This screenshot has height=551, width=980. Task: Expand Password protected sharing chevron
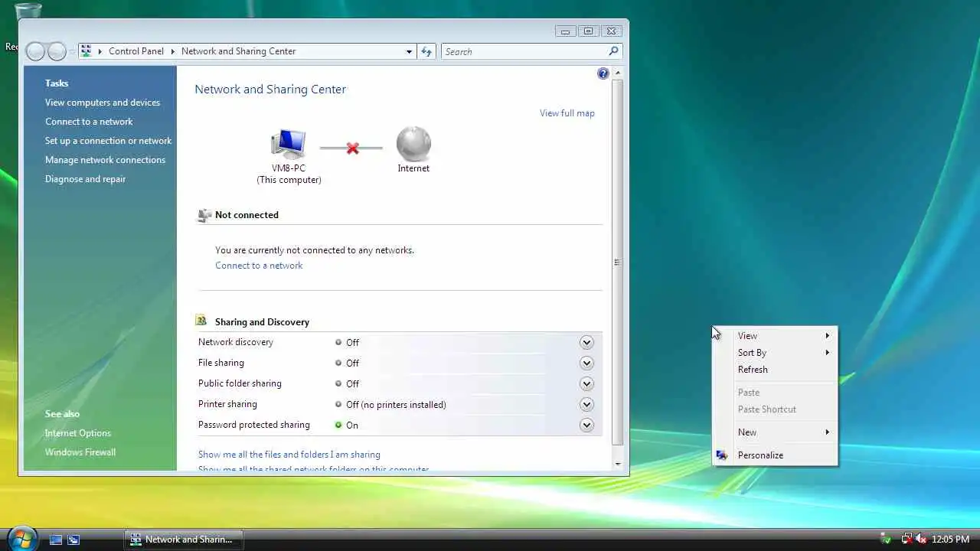586,425
